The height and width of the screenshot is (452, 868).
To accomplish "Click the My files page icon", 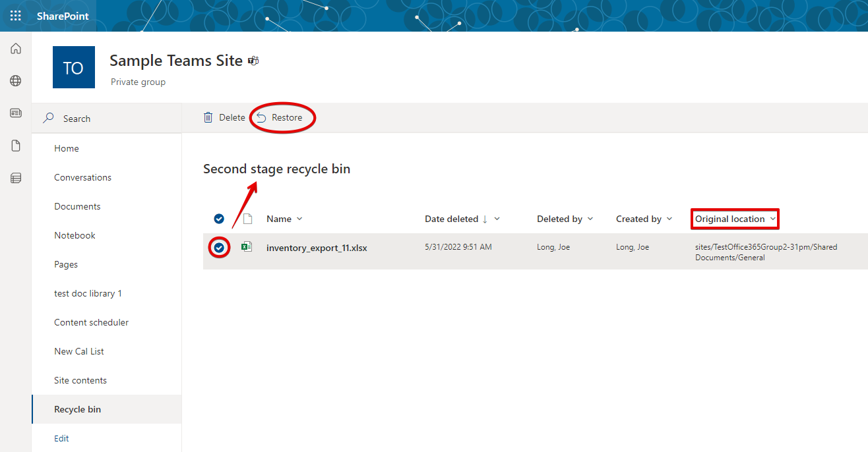I will (x=16, y=146).
